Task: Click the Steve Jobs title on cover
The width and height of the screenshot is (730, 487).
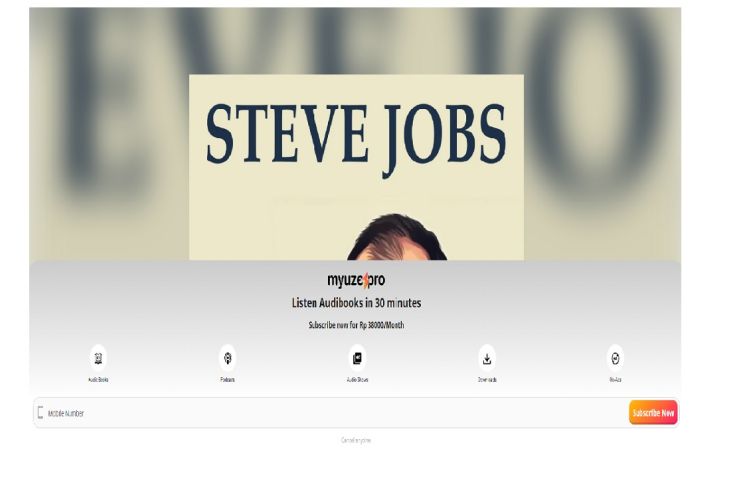Action: [356, 135]
